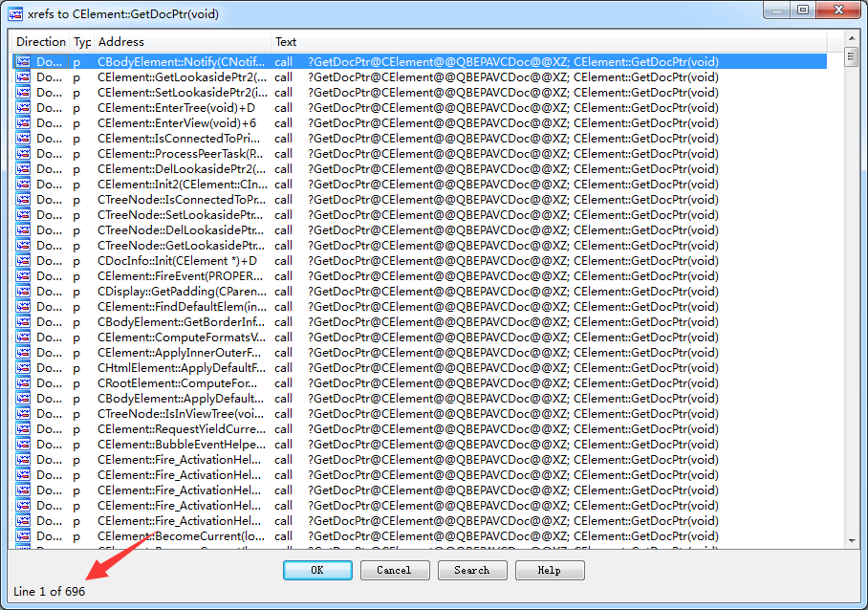Click the Help button
The height and width of the screenshot is (610, 868).
(550, 570)
